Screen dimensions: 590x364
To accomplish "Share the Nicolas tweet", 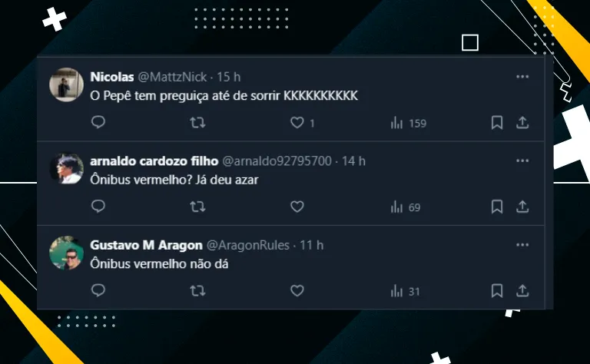I will [x=522, y=123].
